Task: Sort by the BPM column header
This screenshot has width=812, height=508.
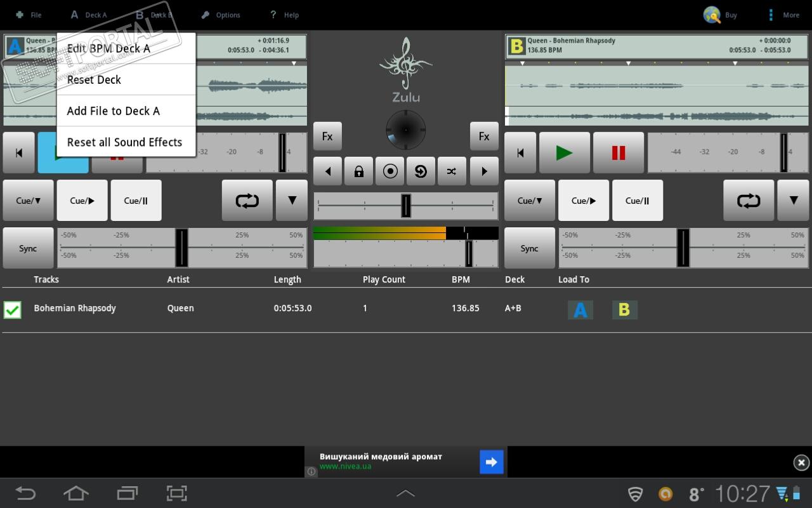Action: click(461, 279)
